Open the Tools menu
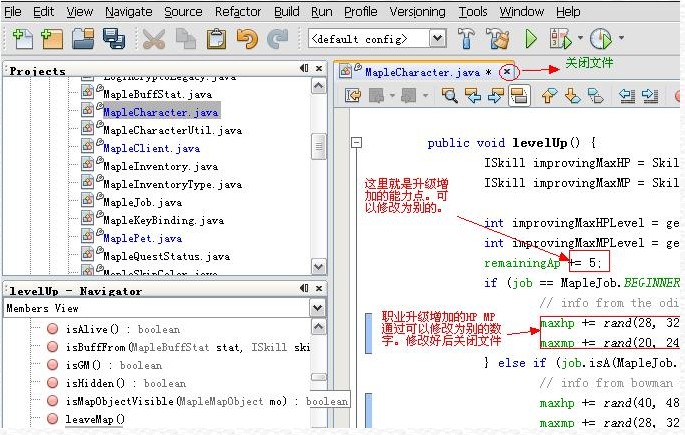 point(473,11)
